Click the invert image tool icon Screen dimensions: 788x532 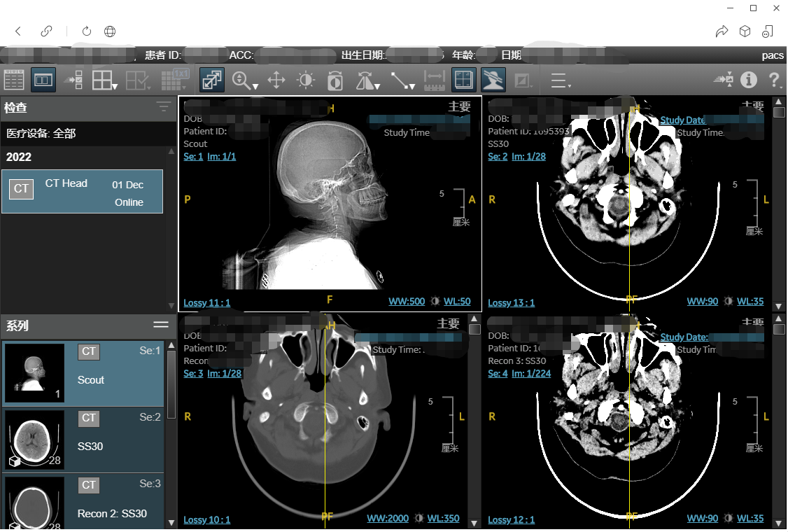coord(336,80)
